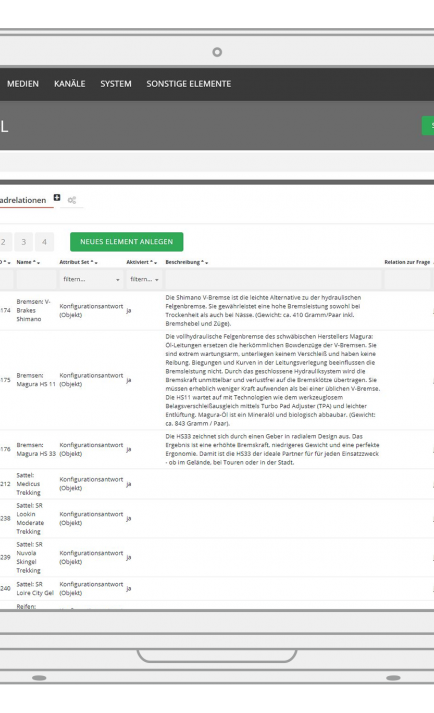Focus the Relation zur Frage filter field
The width and height of the screenshot is (434, 713).
tap(407, 279)
